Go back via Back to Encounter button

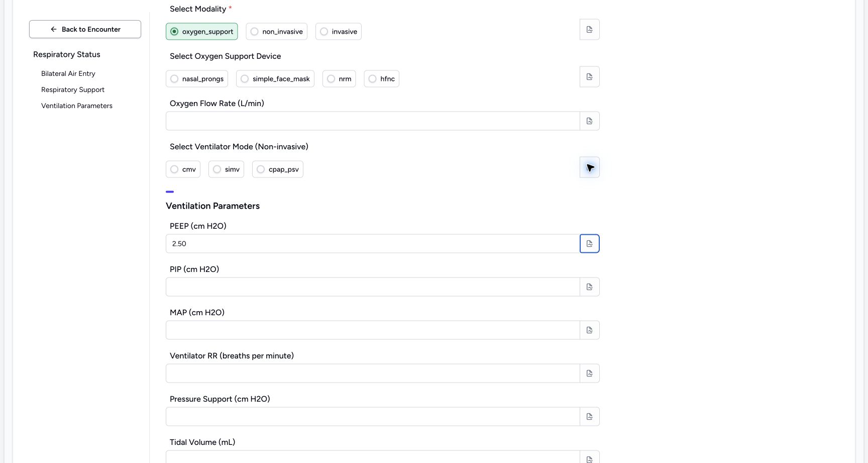coord(85,29)
